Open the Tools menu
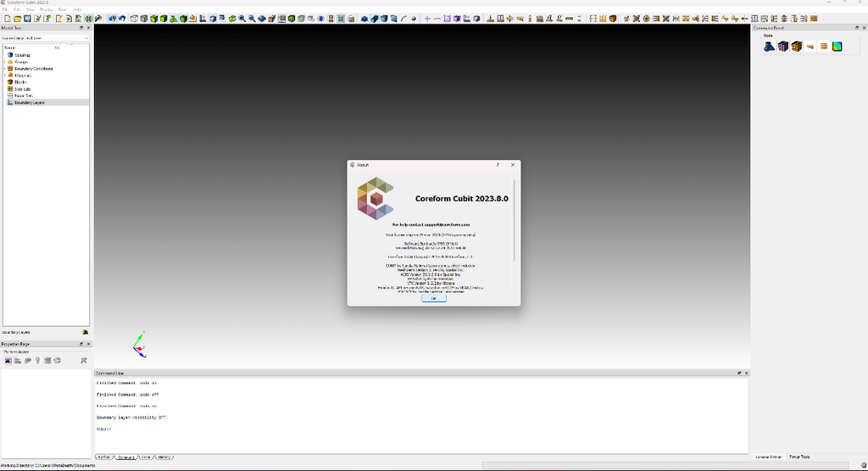Screen dimensions: 868x471 [x=63, y=9]
